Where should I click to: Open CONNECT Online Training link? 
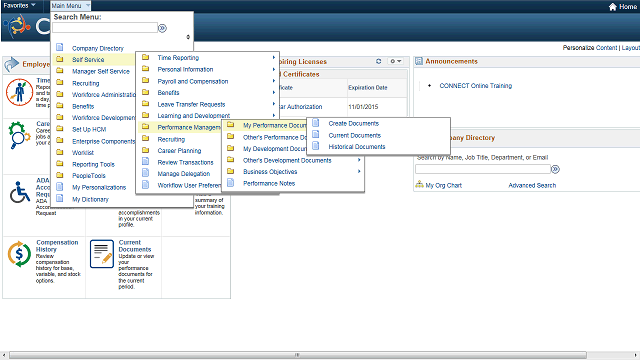(x=476, y=86)
